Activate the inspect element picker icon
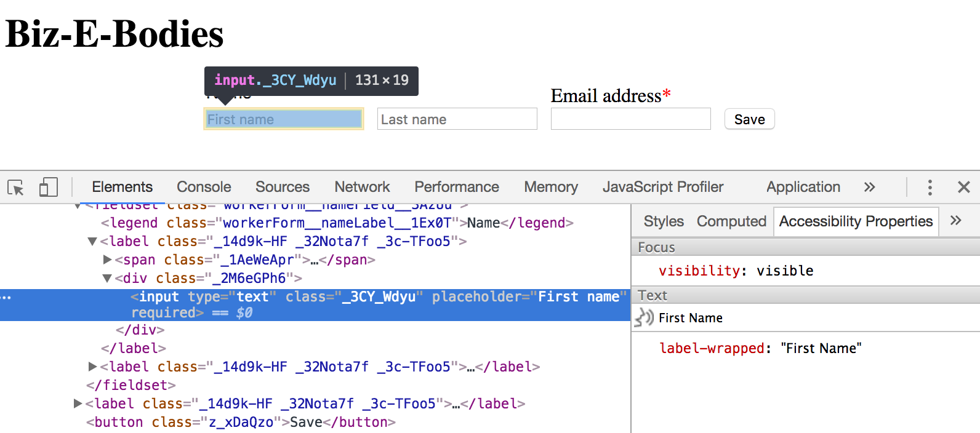 [x=15, y=188]
